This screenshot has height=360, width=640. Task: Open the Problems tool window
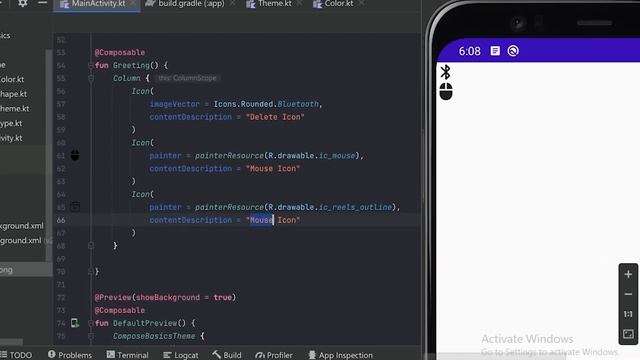pyautogui.click(x=70, y=355)
